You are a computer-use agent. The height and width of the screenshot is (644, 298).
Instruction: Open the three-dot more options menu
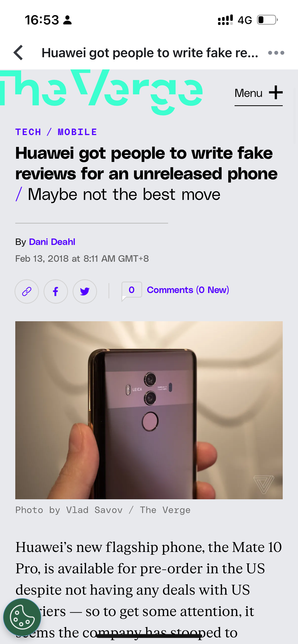(x=276, y=53)
